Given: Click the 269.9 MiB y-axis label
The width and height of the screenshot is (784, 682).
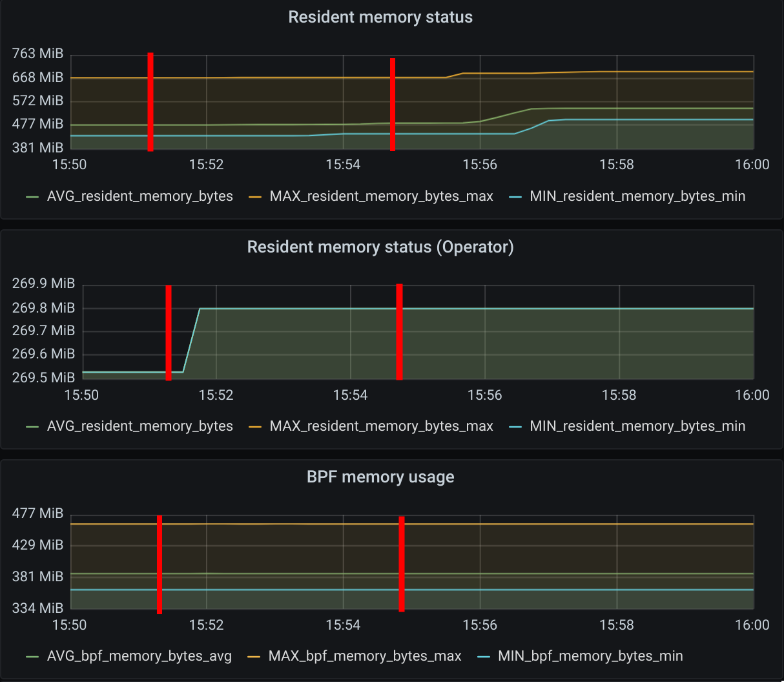Looking at the screenshot, I should point(44,284).
